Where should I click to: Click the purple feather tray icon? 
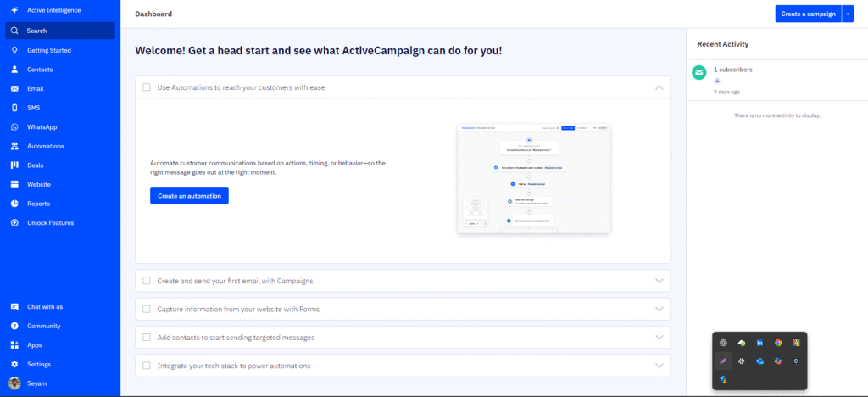tap(723, 361)
